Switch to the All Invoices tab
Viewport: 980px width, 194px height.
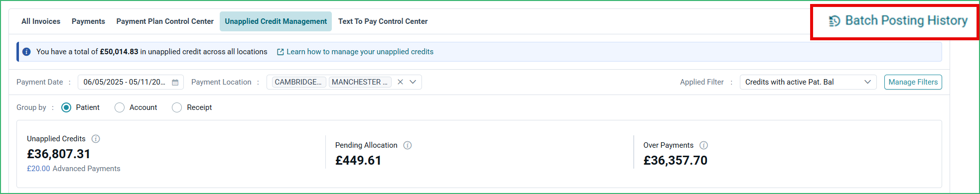pyautogui.click(x=41, y=21)
